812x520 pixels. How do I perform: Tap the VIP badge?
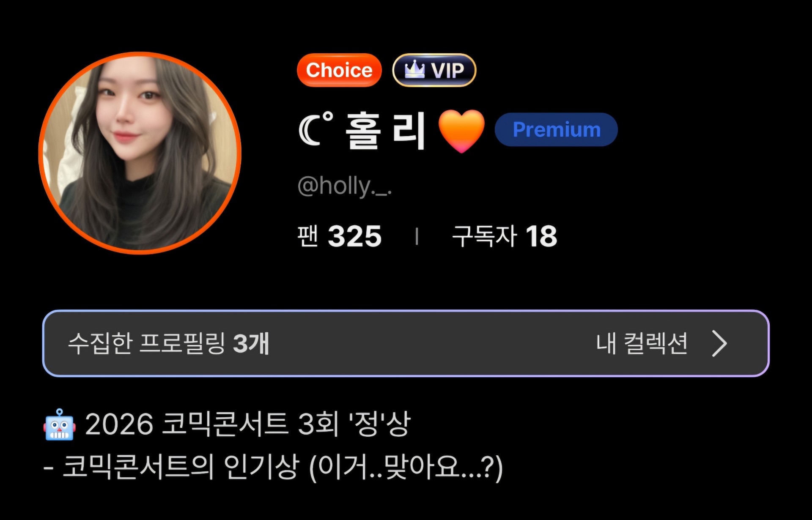(434, 70)
